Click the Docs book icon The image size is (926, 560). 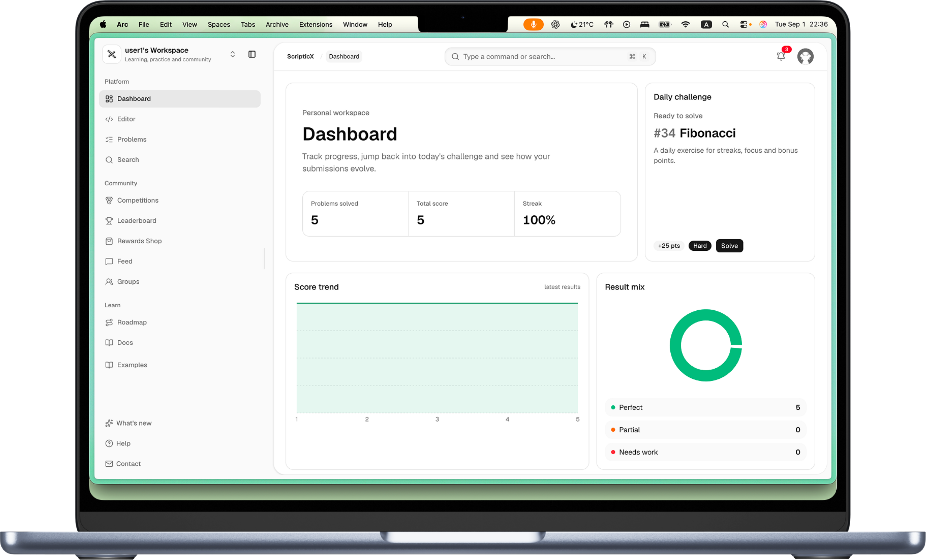pyautogui.click(x=109, y=343)
